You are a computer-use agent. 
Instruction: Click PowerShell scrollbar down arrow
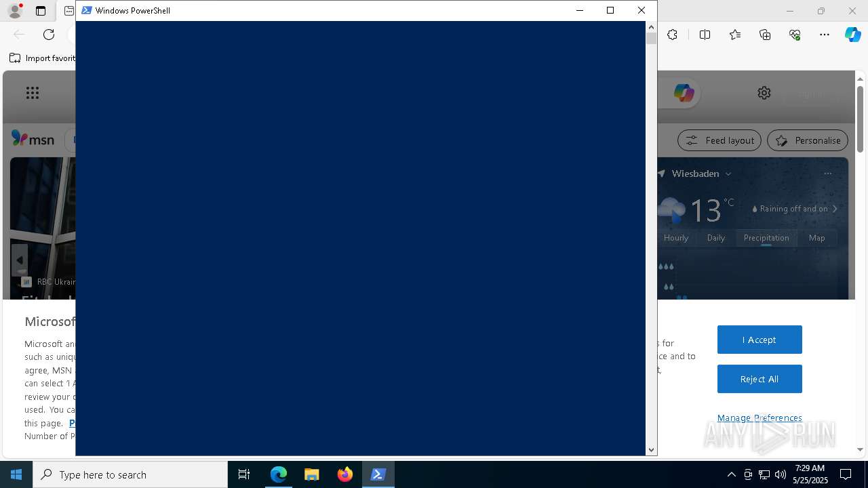pos(651,450)
